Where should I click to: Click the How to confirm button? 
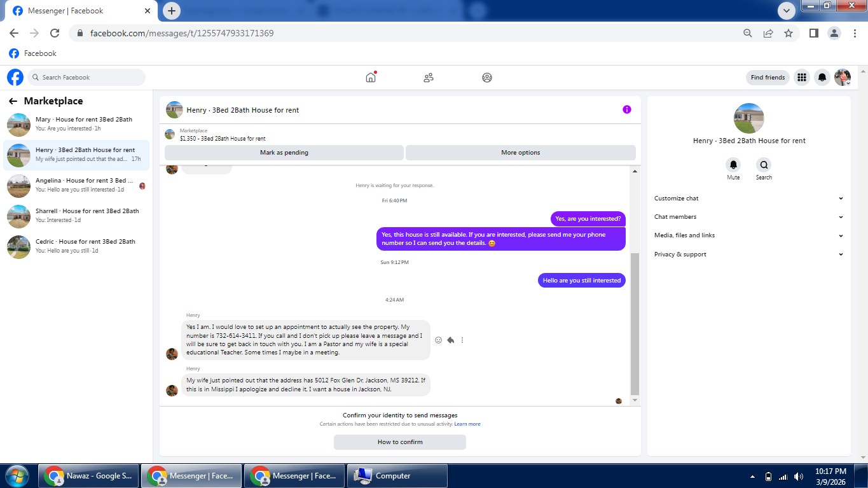400,442
